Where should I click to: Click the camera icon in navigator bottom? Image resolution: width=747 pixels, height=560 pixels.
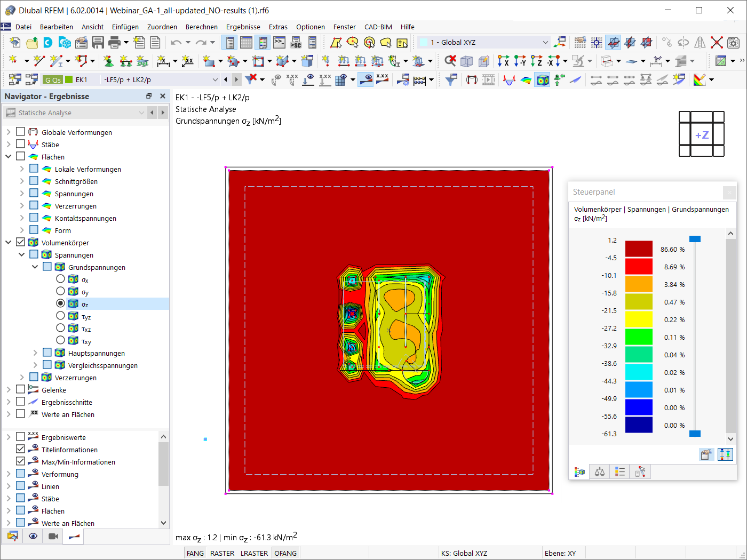tap(53, 536)
